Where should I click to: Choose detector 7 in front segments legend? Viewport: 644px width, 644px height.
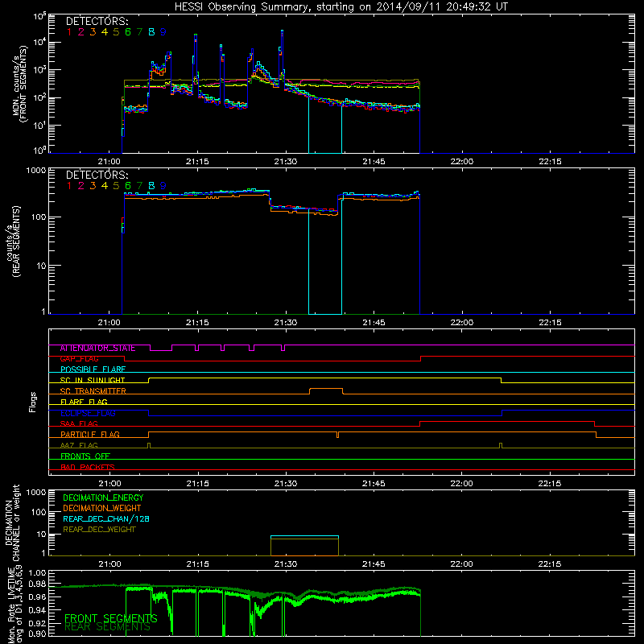tap(139, 32)
